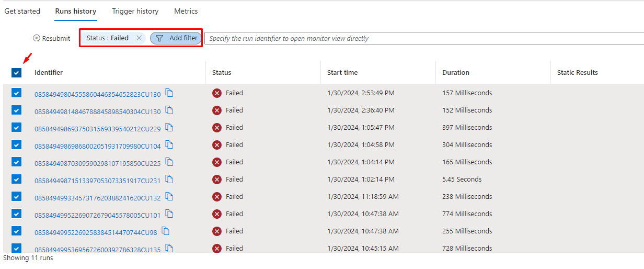
Task: Switch to the Trigger history tab
Action: click(x=135, y=11)
